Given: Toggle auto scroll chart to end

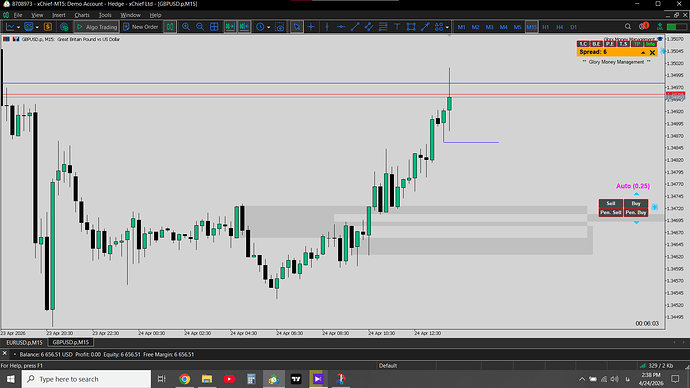Looking at the screenshot, I should [230, 27].
